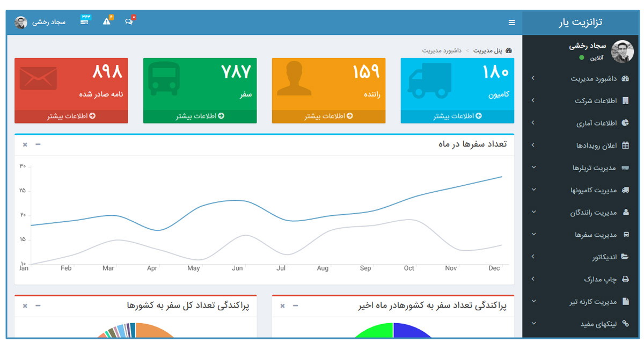
Task: Open اعلان رویدادها menu item
Action: click(x=597, y=146)
